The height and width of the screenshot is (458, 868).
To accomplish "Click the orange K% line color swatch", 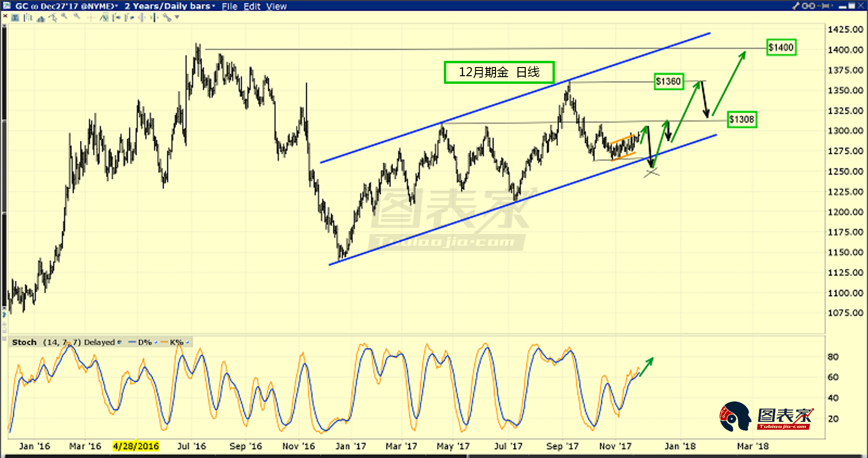I will click(x=164, y=342).
